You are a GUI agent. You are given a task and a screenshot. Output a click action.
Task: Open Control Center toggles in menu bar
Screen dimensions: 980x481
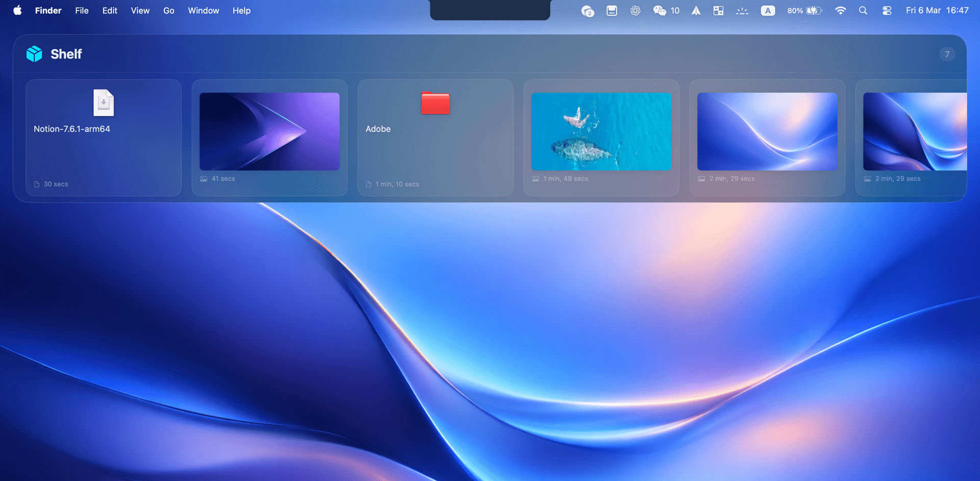[x=887, y=10]
